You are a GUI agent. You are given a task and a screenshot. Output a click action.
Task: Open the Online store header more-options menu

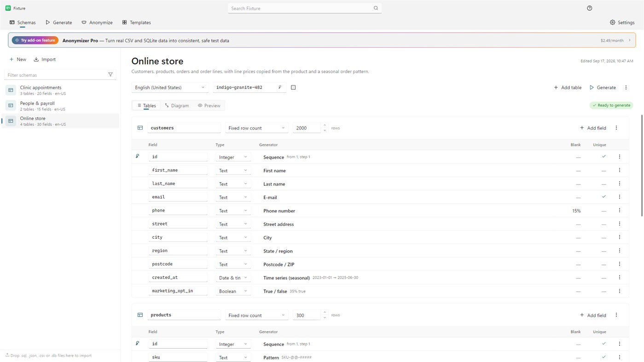[626, 87]
